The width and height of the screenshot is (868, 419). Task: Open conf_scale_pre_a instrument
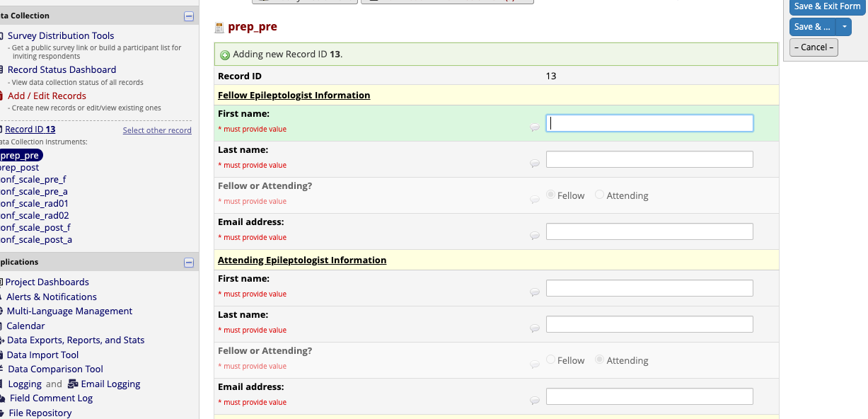(33, 192)
